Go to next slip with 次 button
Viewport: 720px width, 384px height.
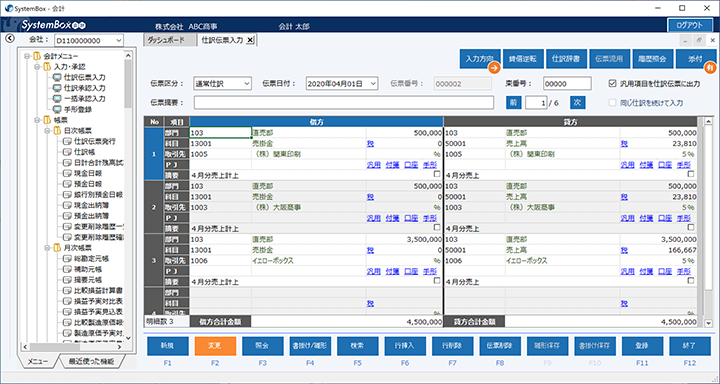pos(577,102)
